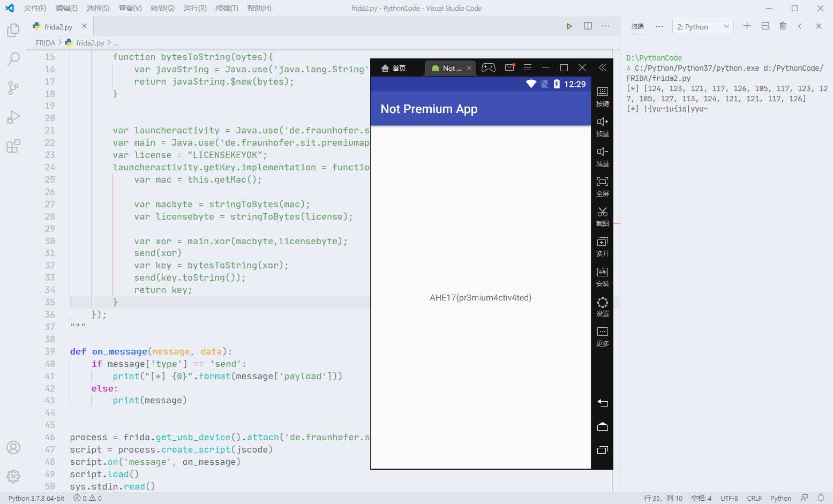Collapse the emulator sidebar with double chevron

click(x=603, y=67)
